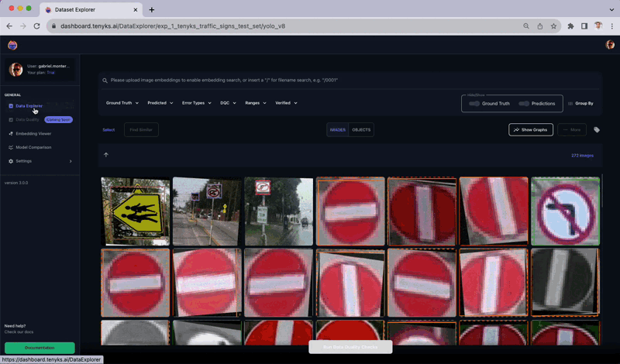Reload the page with the browser refresh icon
Viewport: 620px width, 364px height.
pos(36,26)
